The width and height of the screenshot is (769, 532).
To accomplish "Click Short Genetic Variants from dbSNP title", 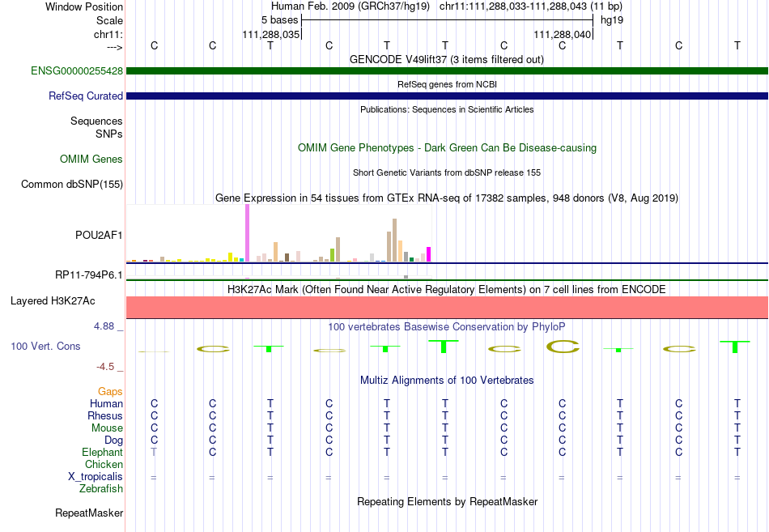I will pyautogui.click(x=447, y=172).
